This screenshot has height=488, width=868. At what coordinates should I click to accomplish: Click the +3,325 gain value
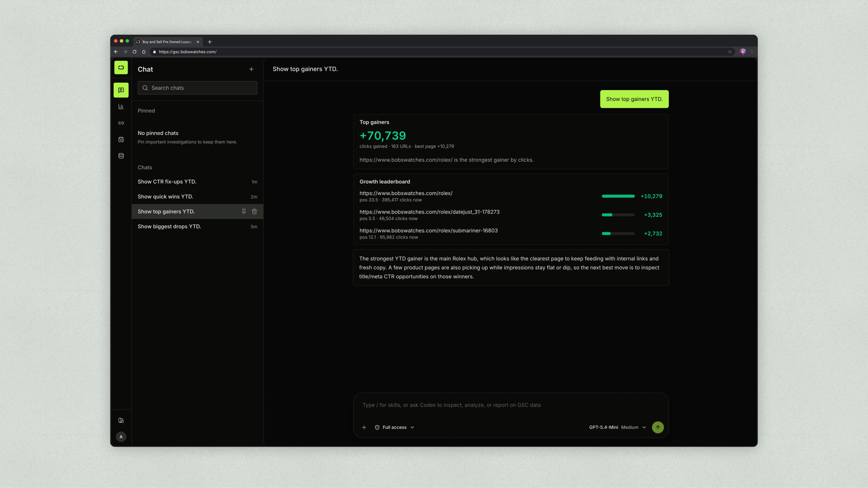tap(653, 215)
